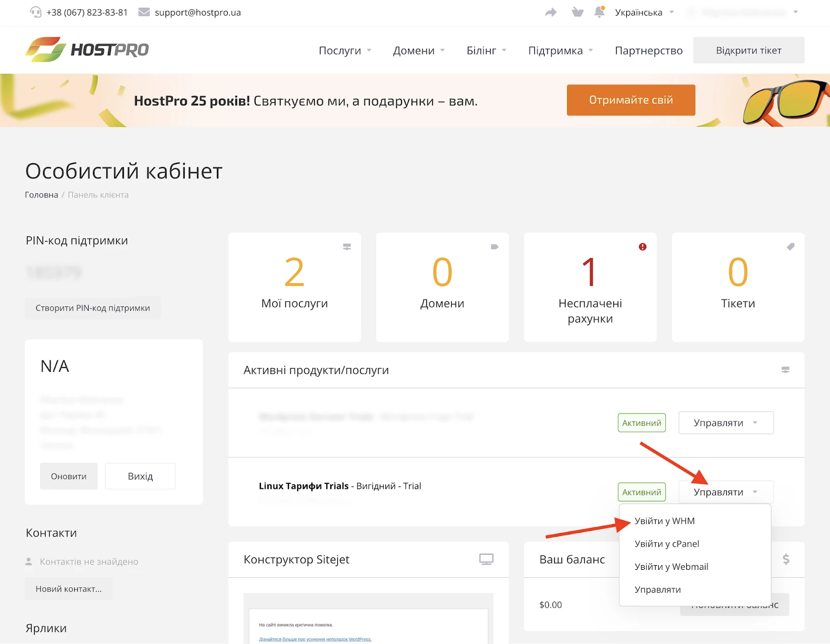Expand the Управляти dropdown for Linux Тарифи Trials

pyautogui.click(x=725, y=492)
